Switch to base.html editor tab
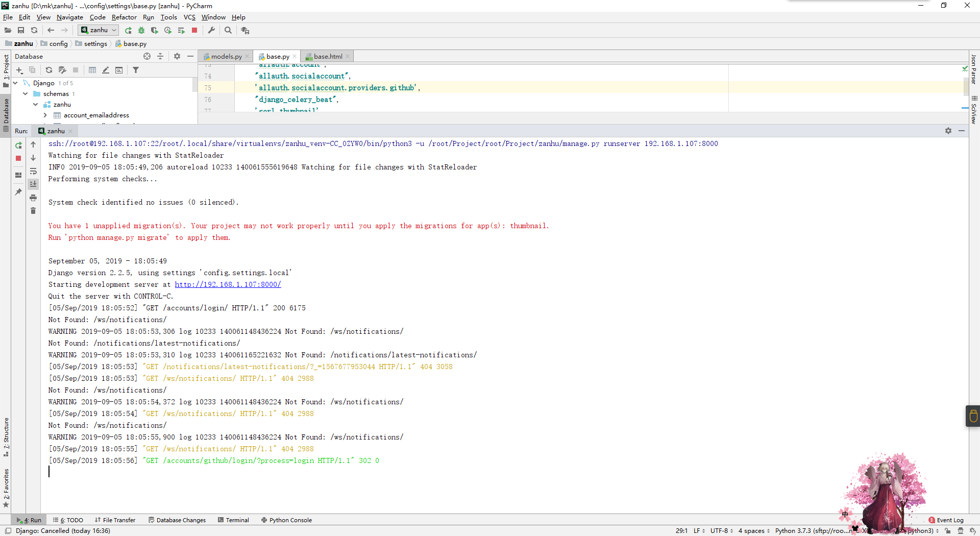The height and width of the screenshot is (536, 980). click(x=328, y=57)
